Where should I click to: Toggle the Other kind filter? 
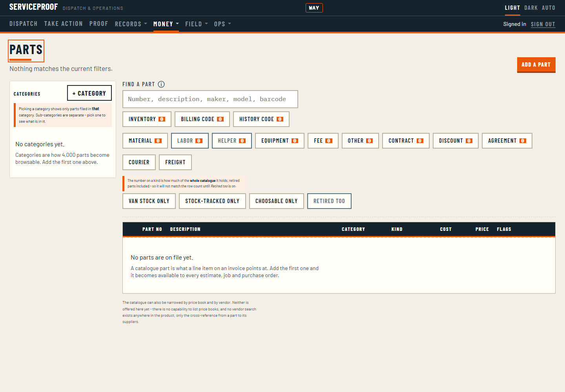[360, 141]
